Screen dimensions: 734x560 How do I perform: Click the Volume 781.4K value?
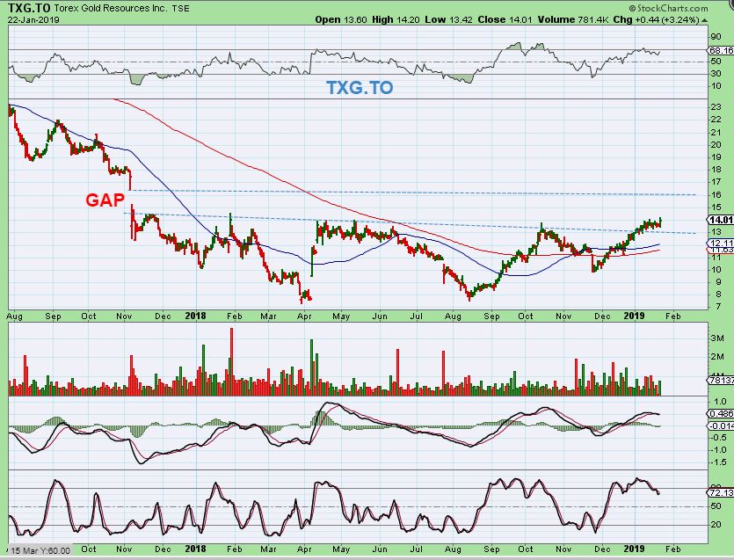click(x=573, y=19)
